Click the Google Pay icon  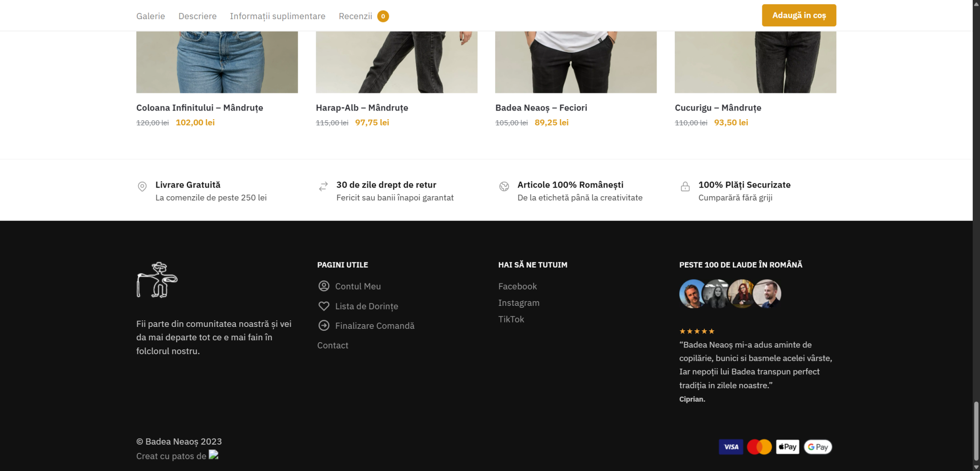818,447
